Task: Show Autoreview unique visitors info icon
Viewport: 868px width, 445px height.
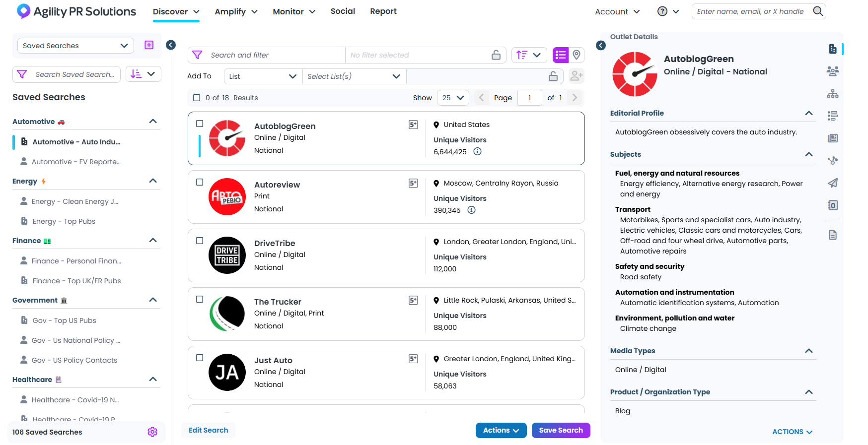Action: pos(472,210)
